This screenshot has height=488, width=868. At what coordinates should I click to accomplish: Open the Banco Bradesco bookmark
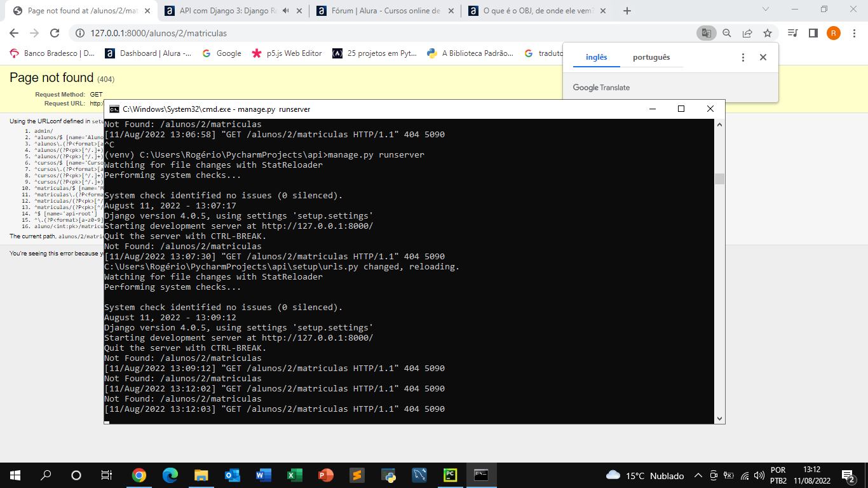[x=51, y=53]
